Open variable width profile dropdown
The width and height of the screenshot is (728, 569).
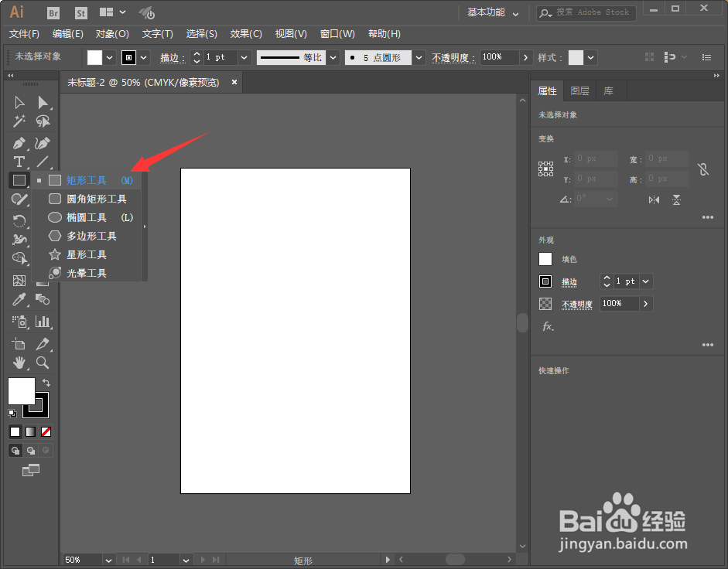(333, 57)
